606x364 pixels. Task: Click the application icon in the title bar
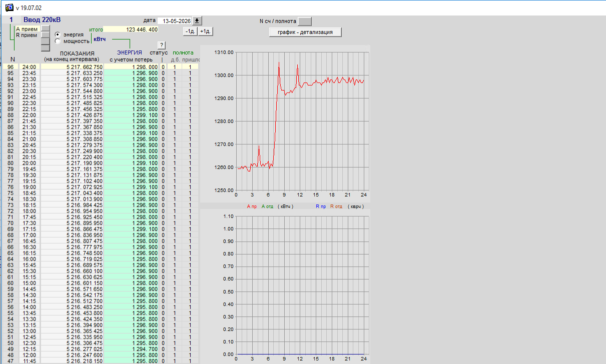(9, 7)
